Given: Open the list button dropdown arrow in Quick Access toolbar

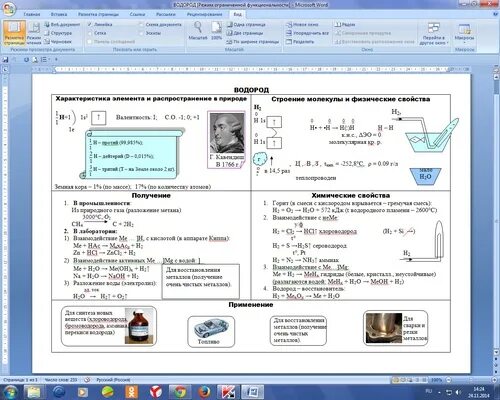Looking at the screenshot, I should tap(49, 60).
